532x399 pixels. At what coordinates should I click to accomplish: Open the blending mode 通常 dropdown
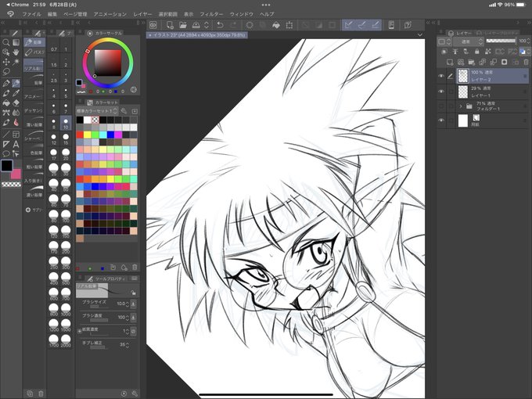point(469,41)
